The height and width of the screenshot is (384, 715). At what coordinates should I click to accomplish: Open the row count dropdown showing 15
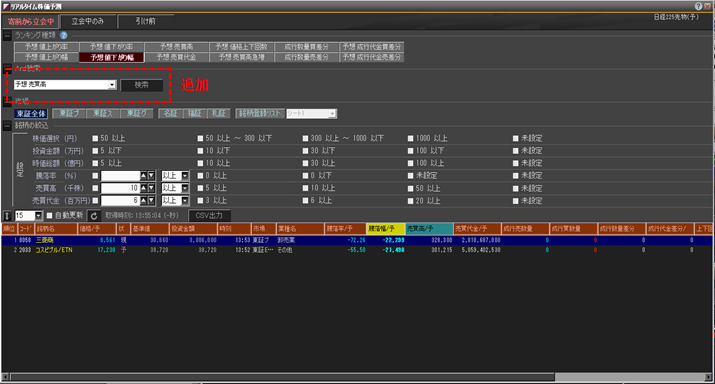(38, 216)
